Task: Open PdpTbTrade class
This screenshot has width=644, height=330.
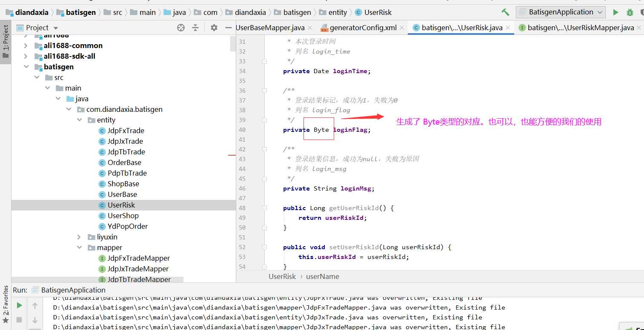Action: tap(127, 173)
